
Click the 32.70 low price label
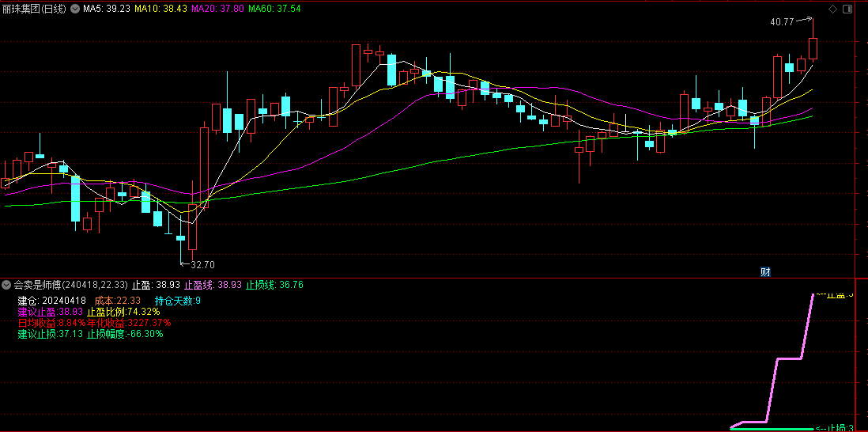[202, 265]
